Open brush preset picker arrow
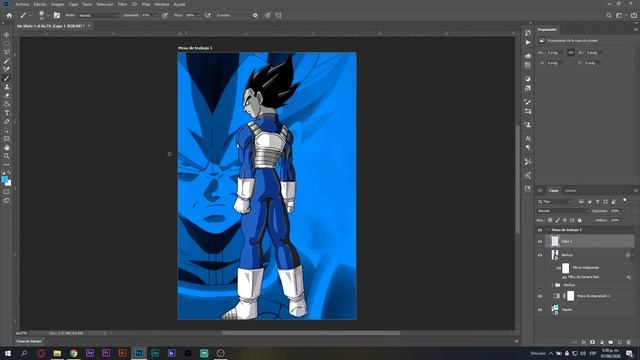Screen dimensions: 640x360 pos(48,16)
